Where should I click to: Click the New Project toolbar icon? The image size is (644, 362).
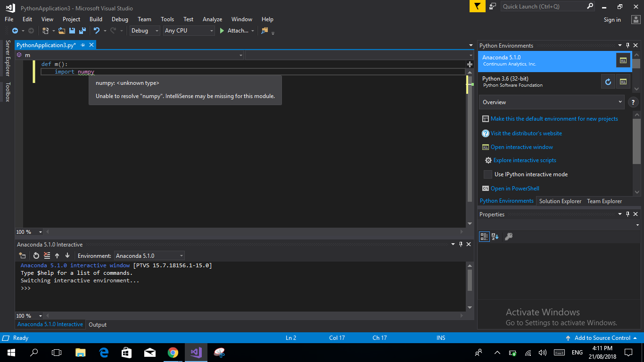click(44, 31)
